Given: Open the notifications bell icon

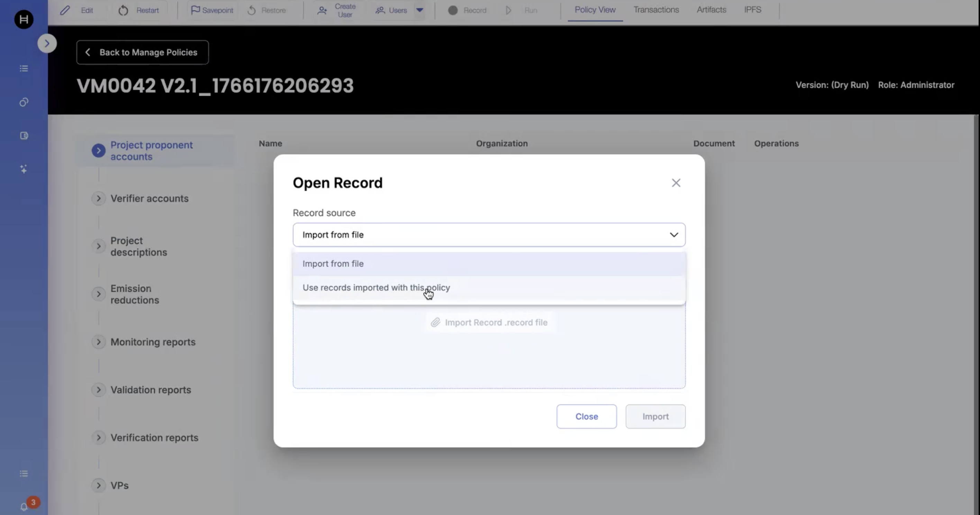Looking at the screenshot, I should (24, 507).
